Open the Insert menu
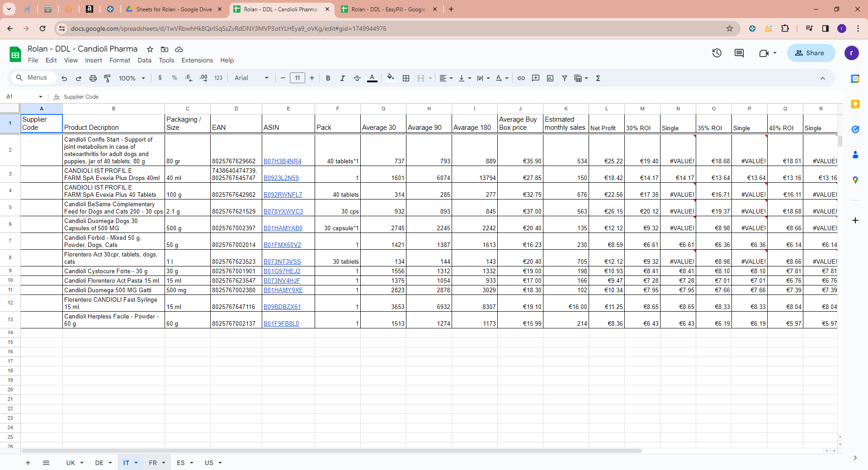Image resolution: width=868 pixels, height=470 pixels. pos(94,60)
